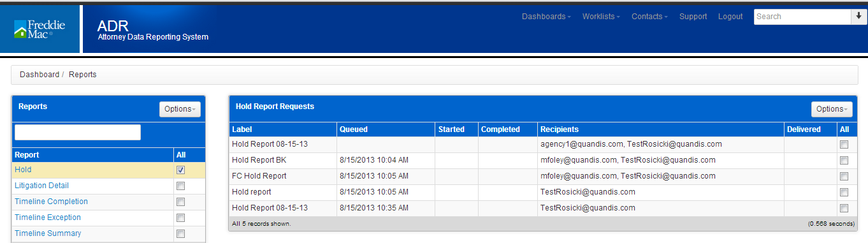Open the Contacts dropdown
This screenshot has height=243, width=868.
(x=649, y=17)
